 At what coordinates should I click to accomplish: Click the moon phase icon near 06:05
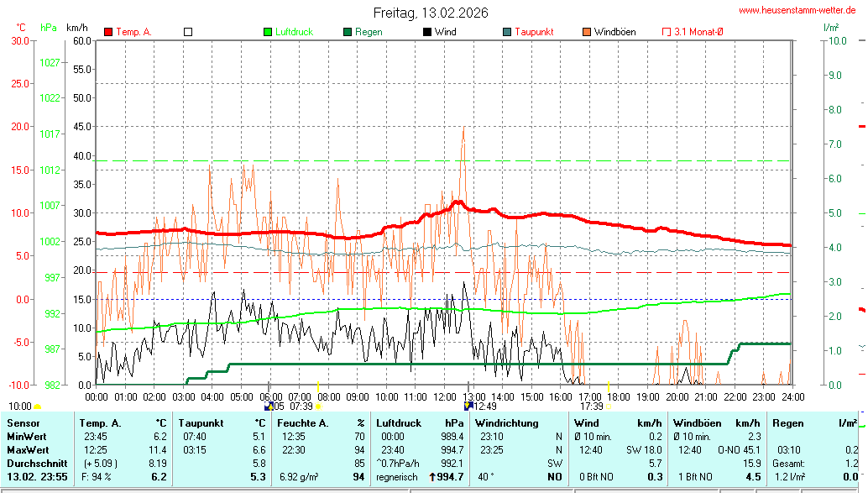[269, 406]
